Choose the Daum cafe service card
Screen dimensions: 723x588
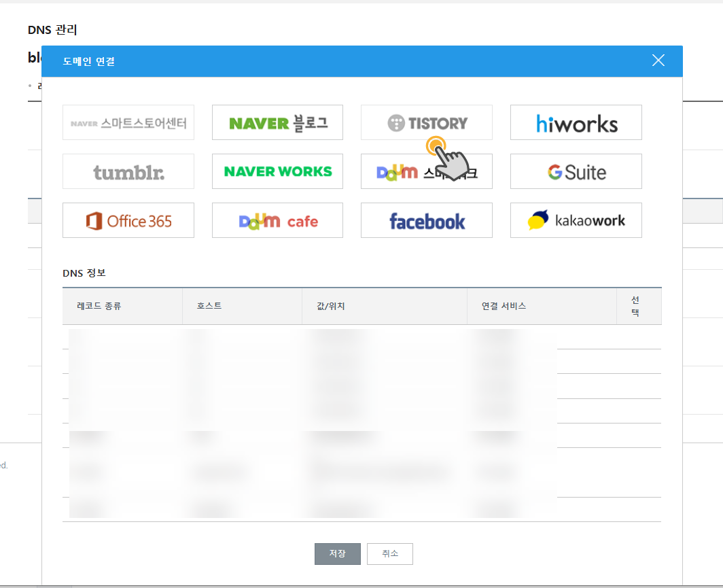(277, 220)
